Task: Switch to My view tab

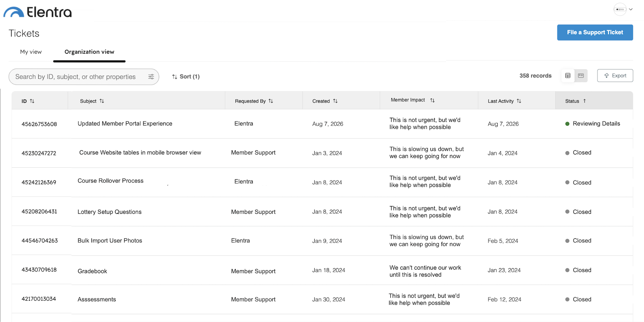Action: (31, 52)
